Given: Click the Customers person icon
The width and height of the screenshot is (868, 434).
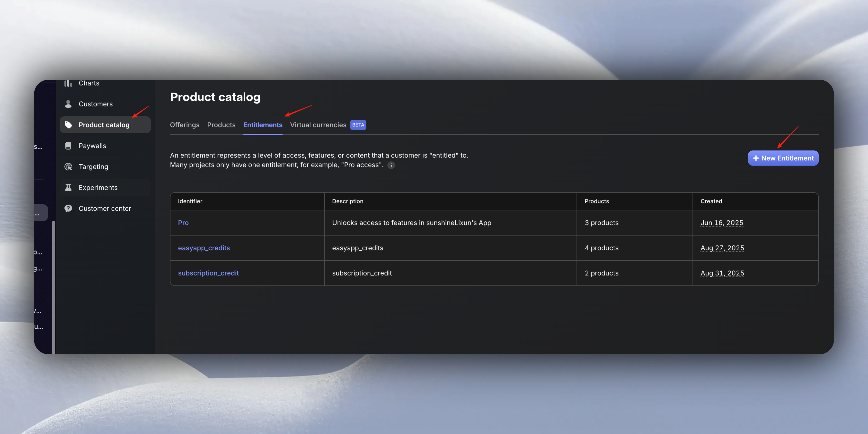Looking at the screenshot, I should 68,104.
